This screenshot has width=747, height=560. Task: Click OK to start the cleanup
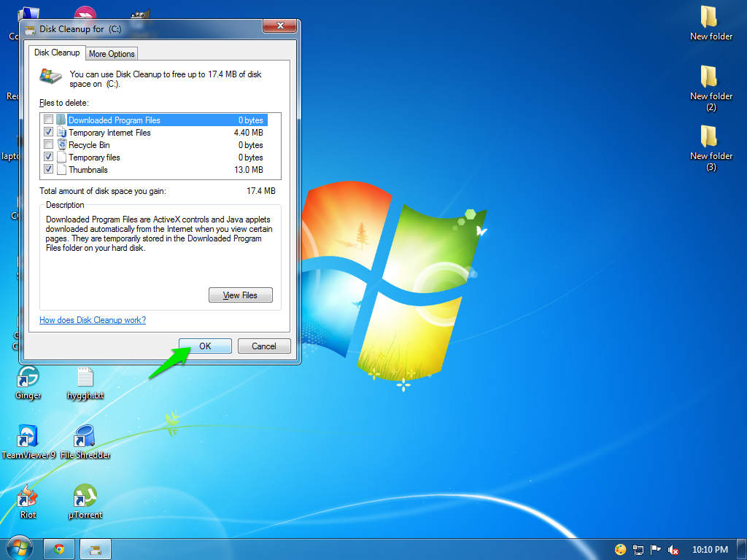coord(205,346)
